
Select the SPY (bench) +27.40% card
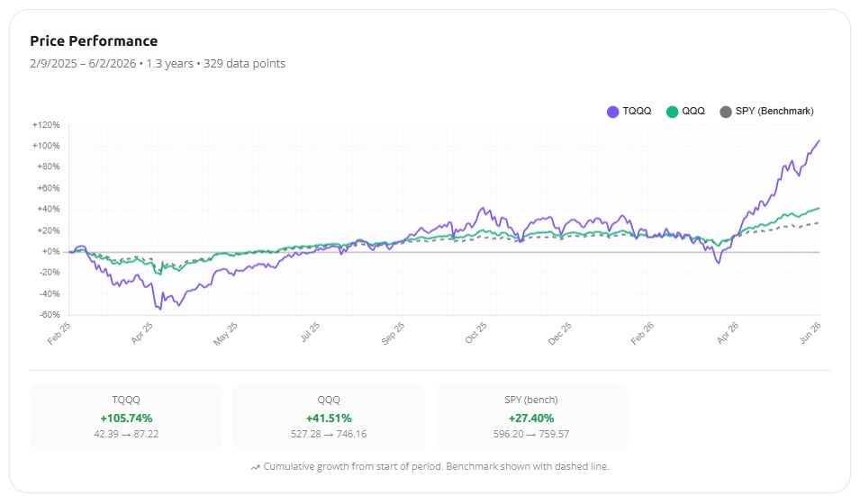click(x=531, y=417)
